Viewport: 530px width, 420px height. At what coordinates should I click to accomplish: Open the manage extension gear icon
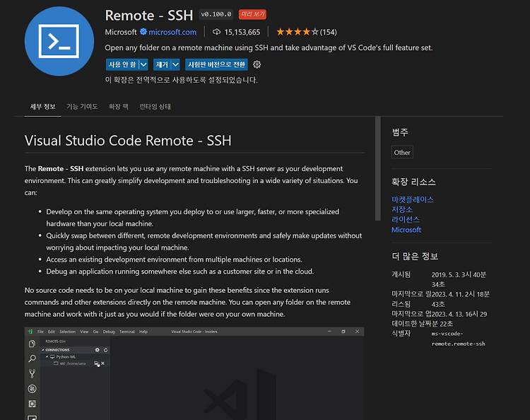[x=257, y=64]
